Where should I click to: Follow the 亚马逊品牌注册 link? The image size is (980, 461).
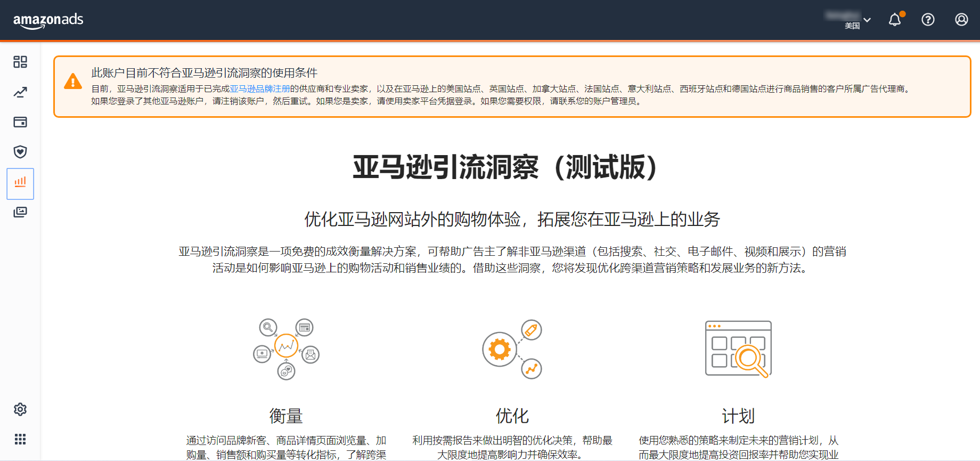(x=260, y=89)
